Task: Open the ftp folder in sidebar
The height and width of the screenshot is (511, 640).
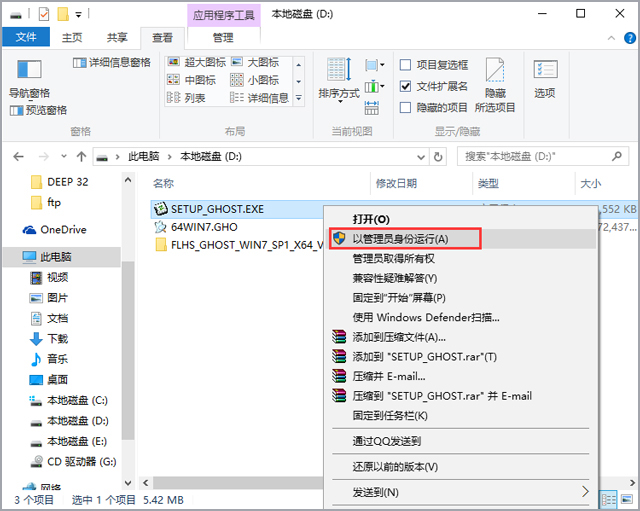Action: coord(46,202)
